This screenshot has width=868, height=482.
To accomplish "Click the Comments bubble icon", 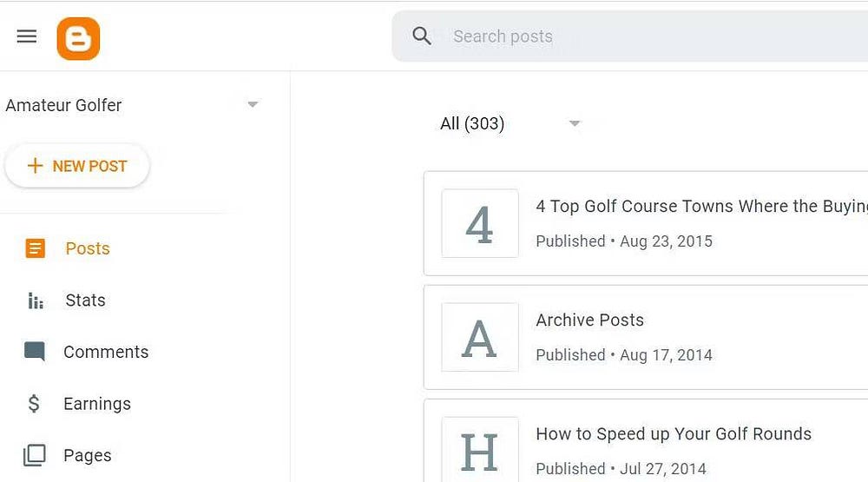I will pyautogui.click(x=35, y=352).
